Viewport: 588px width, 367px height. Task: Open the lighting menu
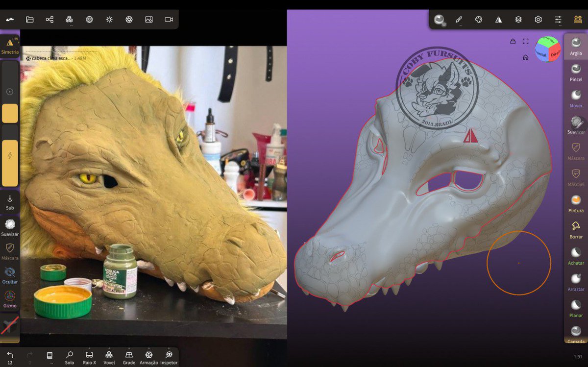coord(109,20)
